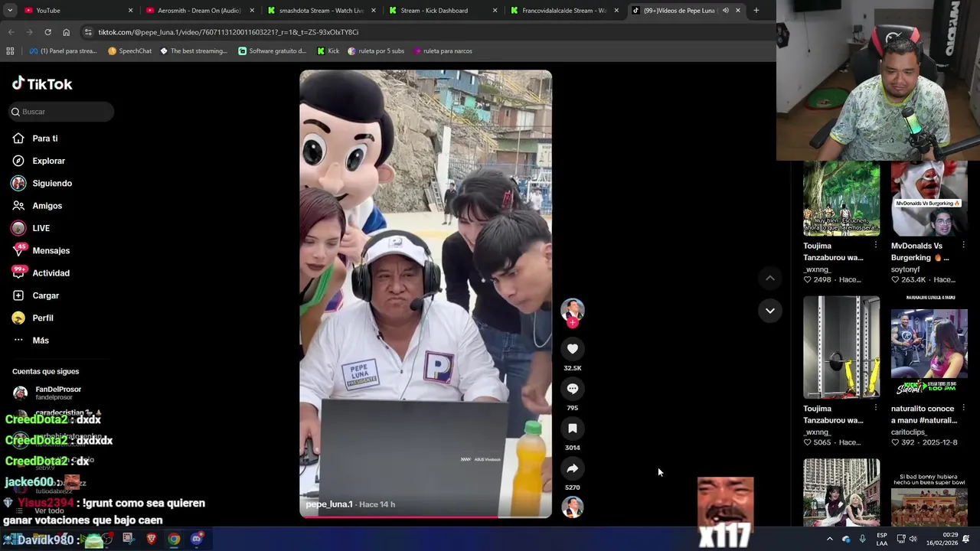Open Discord from the taskbar
This screenshot has width=980, height=551.
point(197,539)
